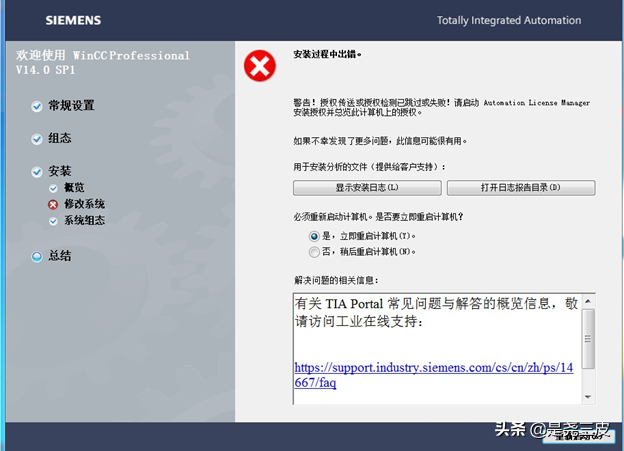Image resolution: width=624 pixels, height=451 pixels.
Task: Click the large red error icon
Action: 259,66
